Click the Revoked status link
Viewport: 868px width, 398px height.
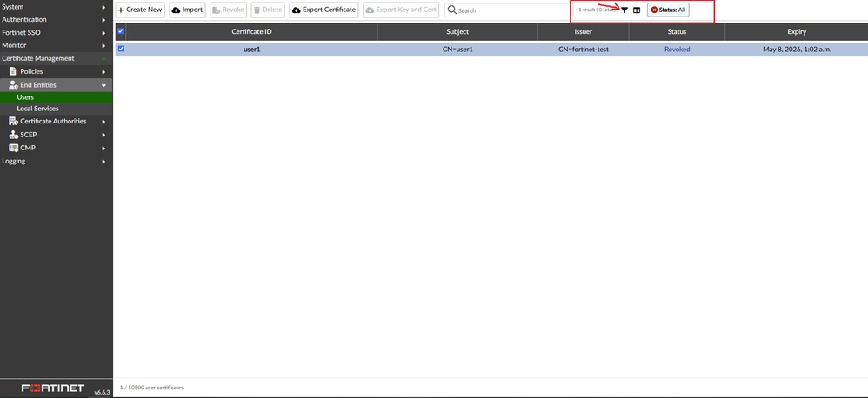(x=677, y=50)
